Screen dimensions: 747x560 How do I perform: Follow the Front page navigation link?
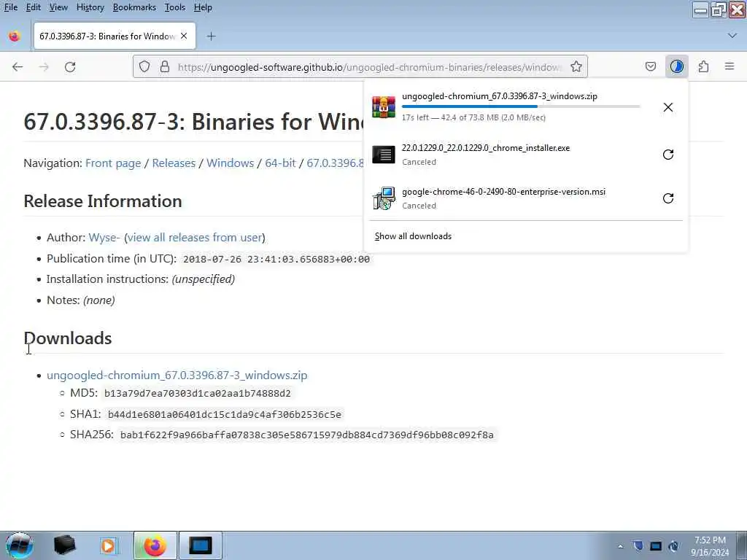coord(113,163)
